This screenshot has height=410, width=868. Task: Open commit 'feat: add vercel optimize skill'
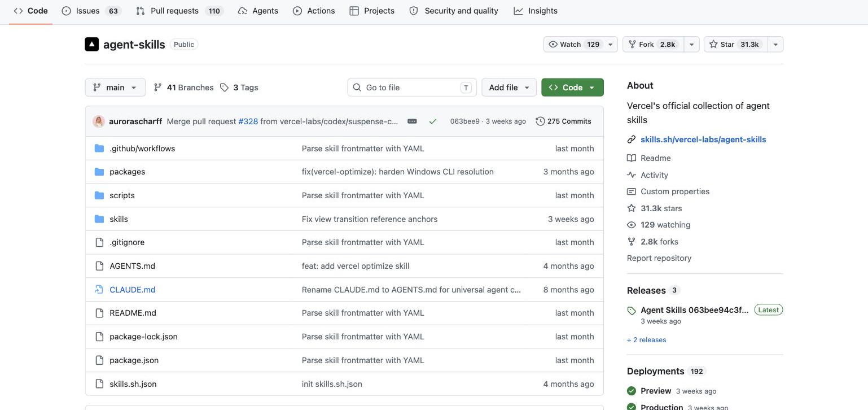point(356,266)
